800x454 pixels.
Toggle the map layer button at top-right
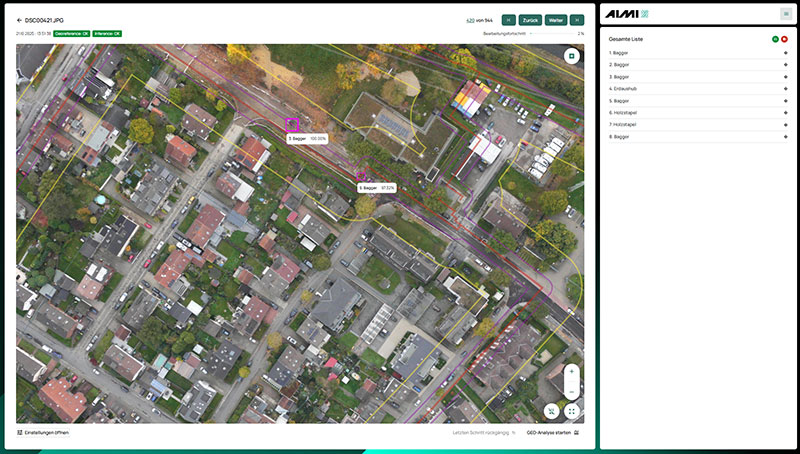coord(572,56)
